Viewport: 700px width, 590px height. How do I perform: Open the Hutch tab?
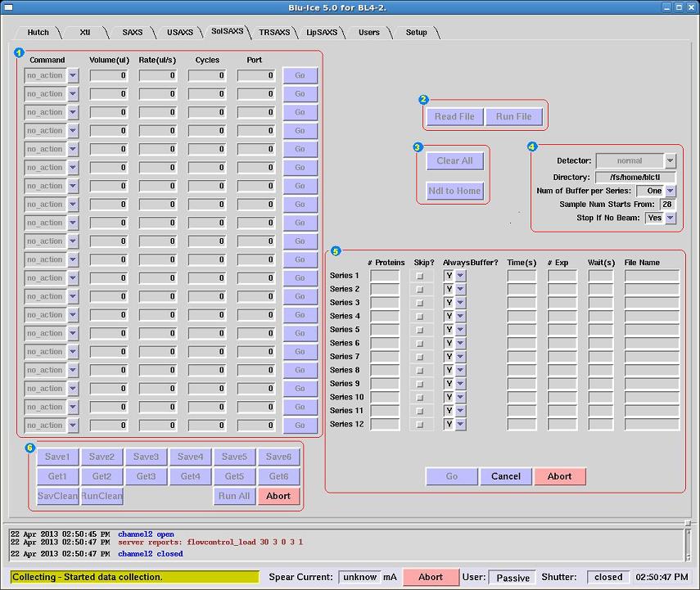pos(38,33)
